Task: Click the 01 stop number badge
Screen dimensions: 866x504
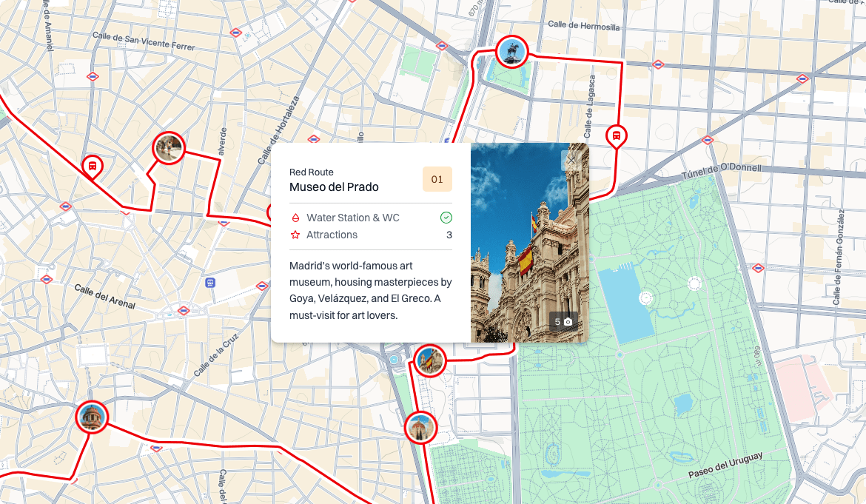Action: [437, 179]
